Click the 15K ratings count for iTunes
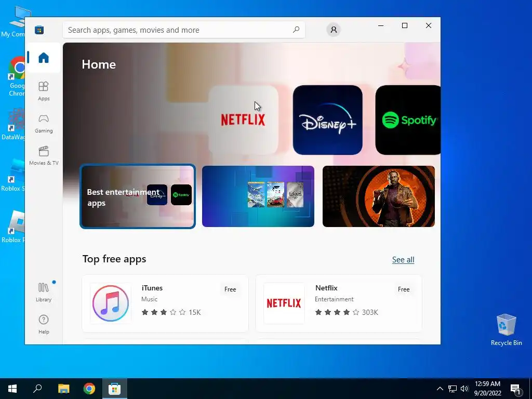 [195, 312]
